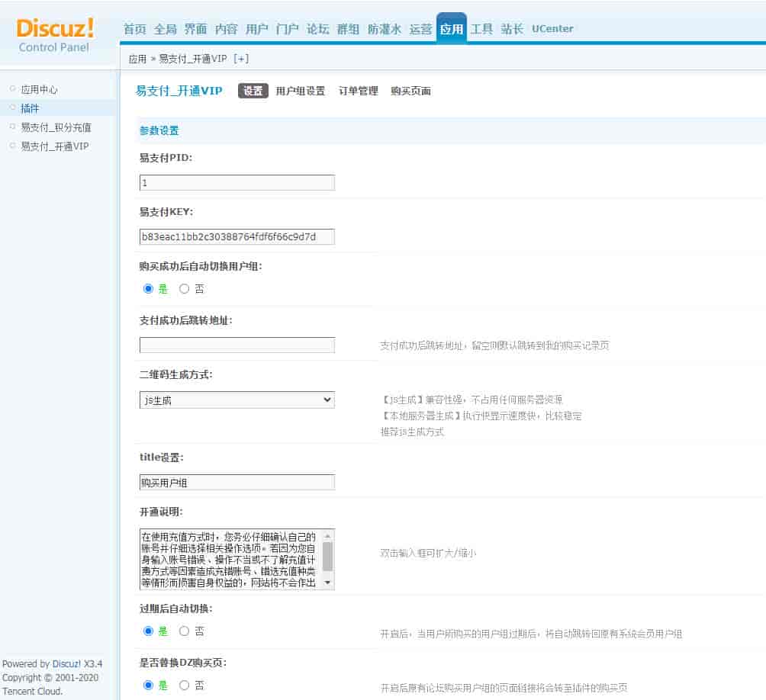
Task: Choose 是 for 是否替换DZ购买页
Action: [x=149, y=686]
